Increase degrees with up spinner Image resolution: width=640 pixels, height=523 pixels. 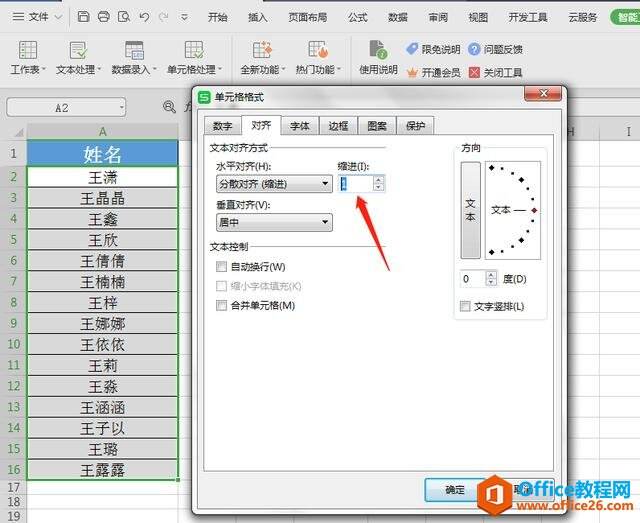click(x=491, y=275)
